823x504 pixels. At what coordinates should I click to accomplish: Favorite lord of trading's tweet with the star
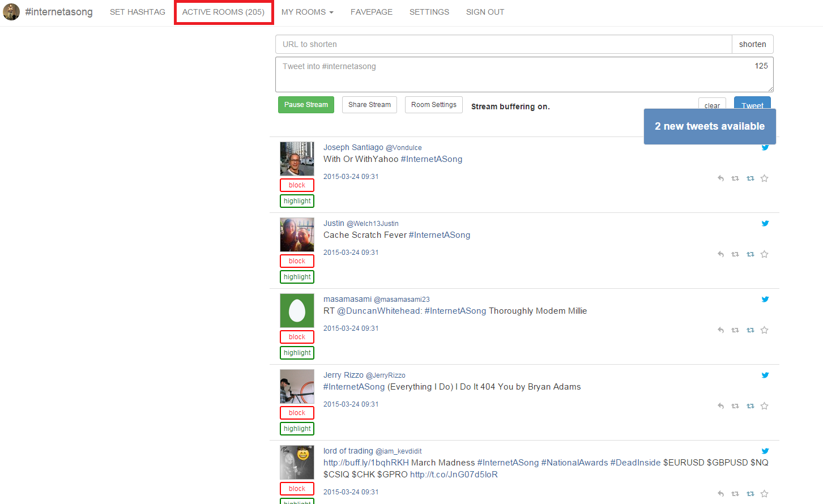(765, 494)
